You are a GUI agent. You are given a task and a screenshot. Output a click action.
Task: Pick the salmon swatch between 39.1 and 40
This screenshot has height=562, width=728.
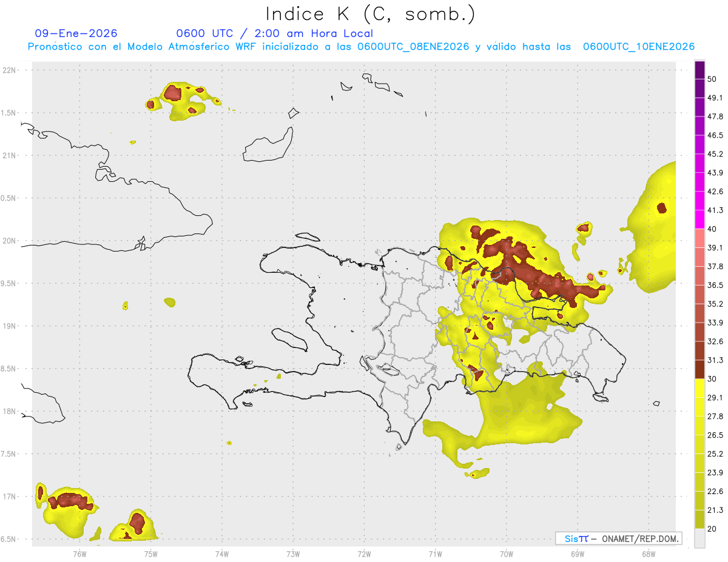coord(699,238)
